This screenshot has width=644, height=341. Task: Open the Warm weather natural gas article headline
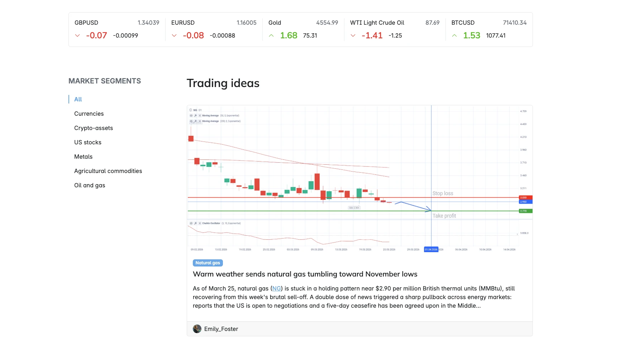pyautogui.click(x=305, y=274)
